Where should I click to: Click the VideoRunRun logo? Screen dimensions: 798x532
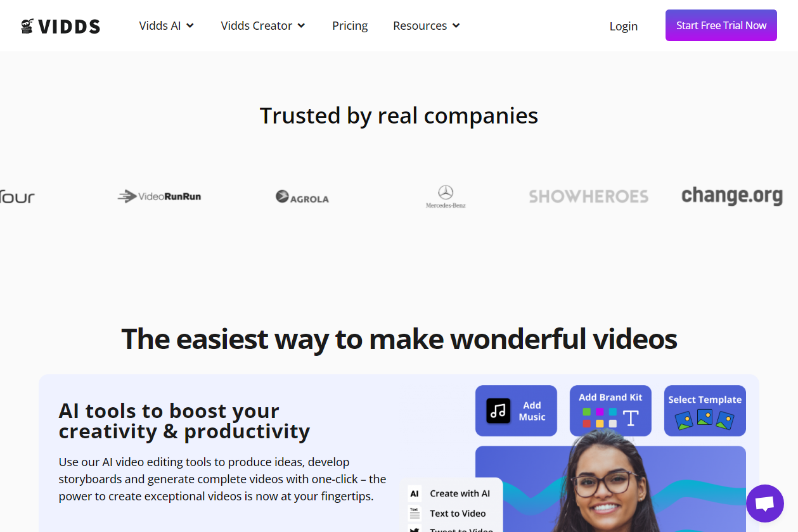159,196
